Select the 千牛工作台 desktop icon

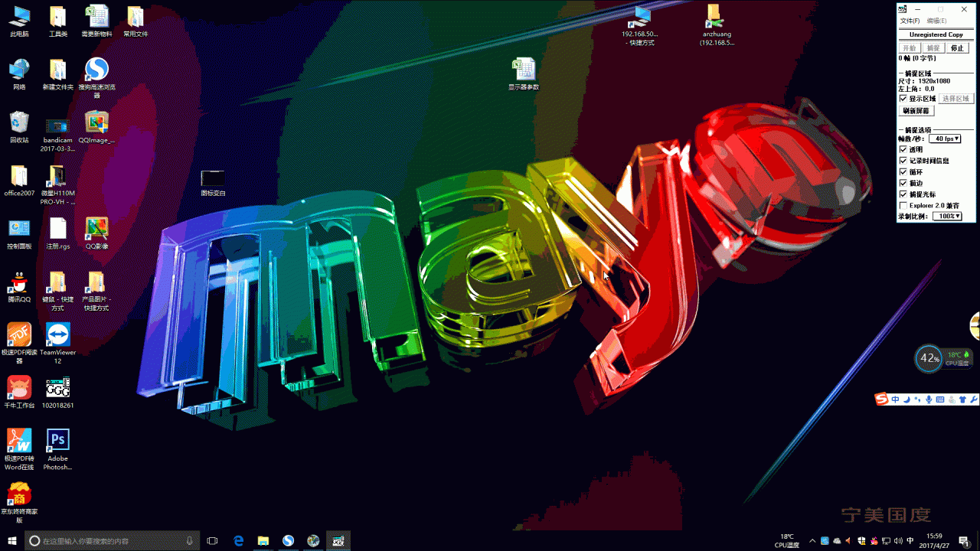point(19,392)
